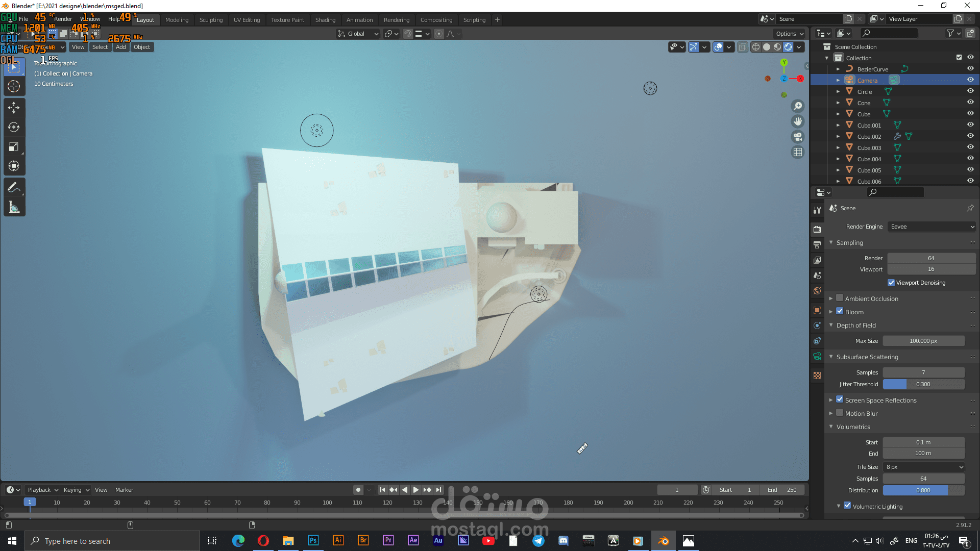The image size is (980, 551).
Task: Hide Cube.002 with its eye icon
Action: pos(970,136)
